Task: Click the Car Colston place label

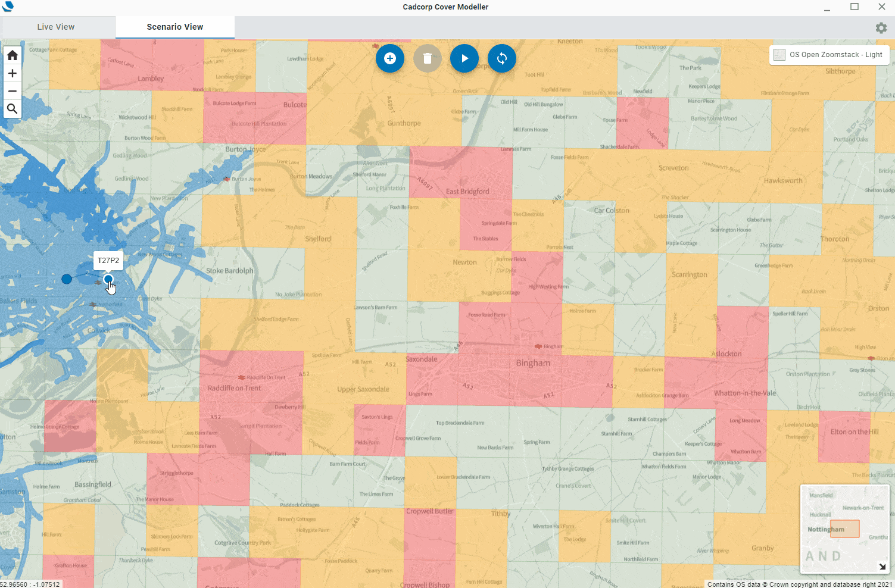Action: 612,211
